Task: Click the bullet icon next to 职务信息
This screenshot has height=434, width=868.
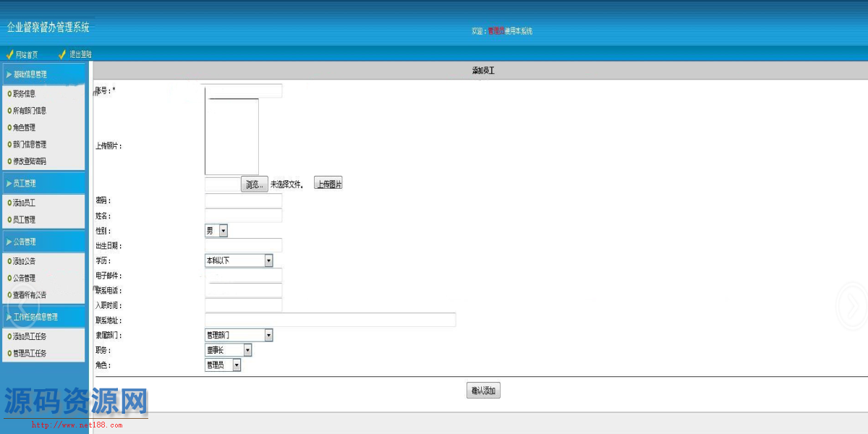Action: pyautogui.click(x=9, y=93)
